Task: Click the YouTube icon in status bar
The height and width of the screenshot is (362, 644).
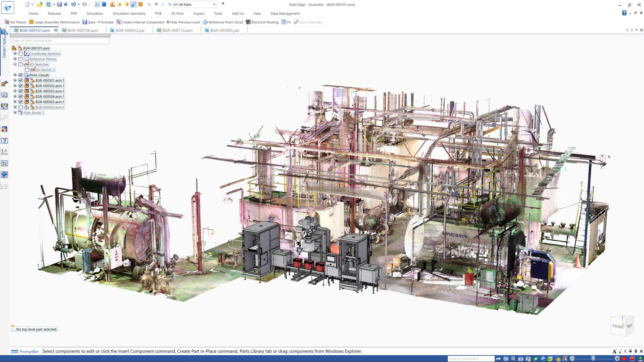Action: pos(624,359)
